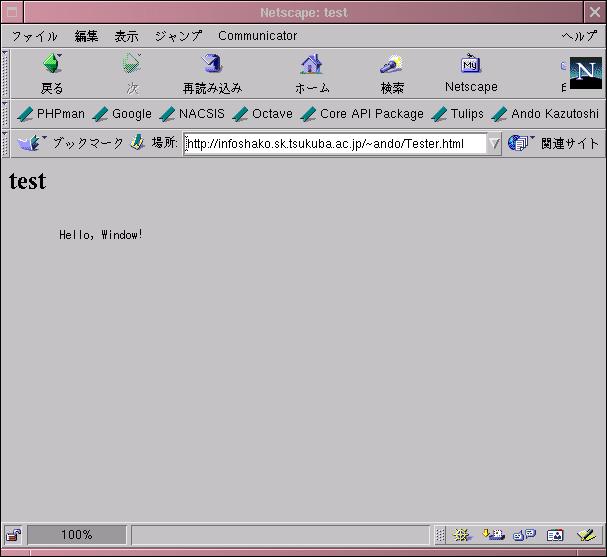Click the page location proxy icon
Image resolution: width=607 pixels, height=557 pixels.
[x=137, y=143]
